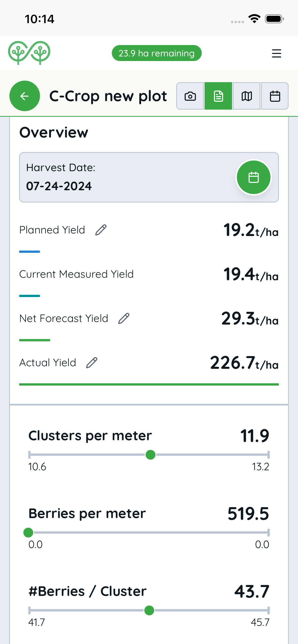The height and width of the screenshot is (644, 298).
Task: Edit the Actual Yield value
Action: click(92, 363)
